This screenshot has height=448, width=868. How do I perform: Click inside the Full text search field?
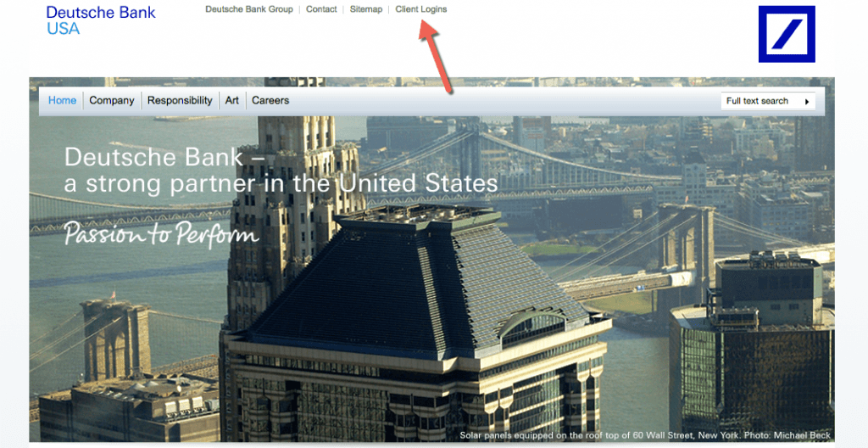(x=768, y=101)
